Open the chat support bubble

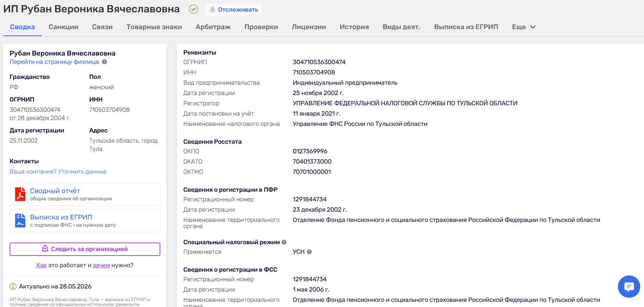click(x=629, y=286)
